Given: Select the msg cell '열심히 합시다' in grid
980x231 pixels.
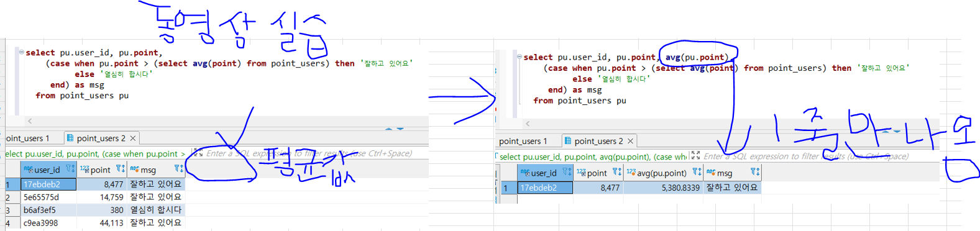Looking at the screenshot, I should click(x=155, y=210).
